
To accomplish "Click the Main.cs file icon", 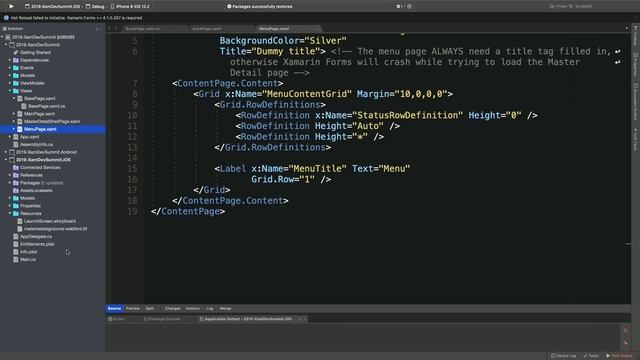I will point(16,260).
